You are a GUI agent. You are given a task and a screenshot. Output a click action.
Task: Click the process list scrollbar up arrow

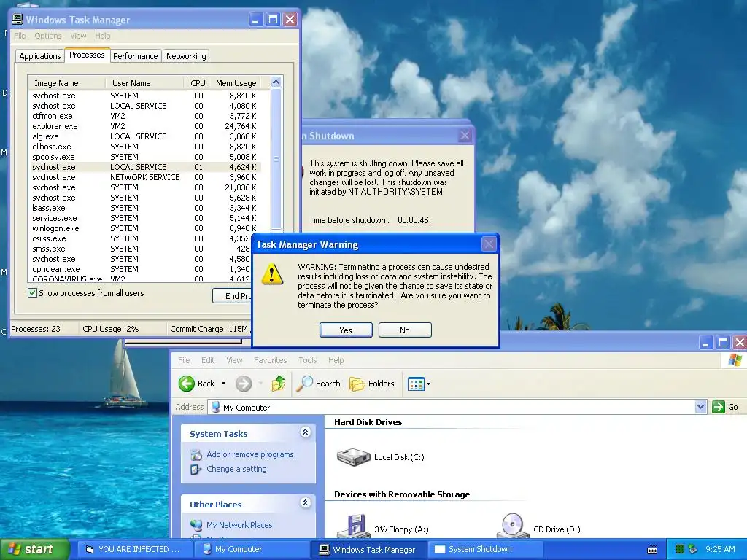point(276,82)
